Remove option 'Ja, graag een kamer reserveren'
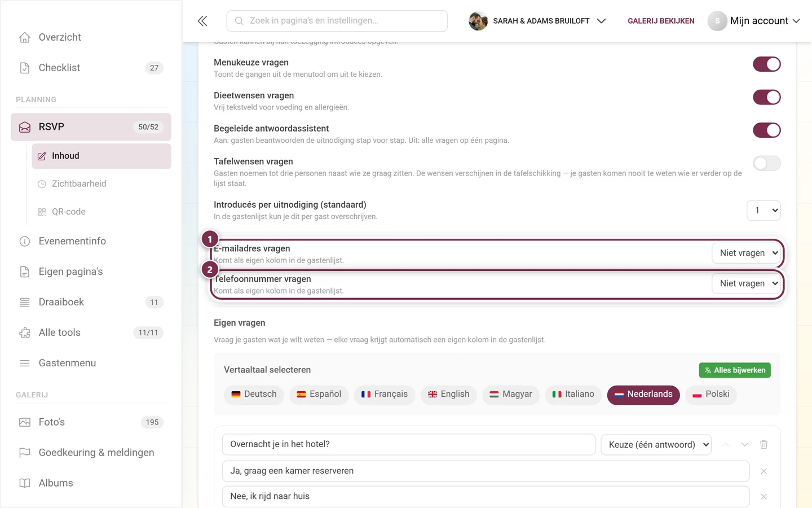Screen dimensions: 812x508 click(764, 471)
